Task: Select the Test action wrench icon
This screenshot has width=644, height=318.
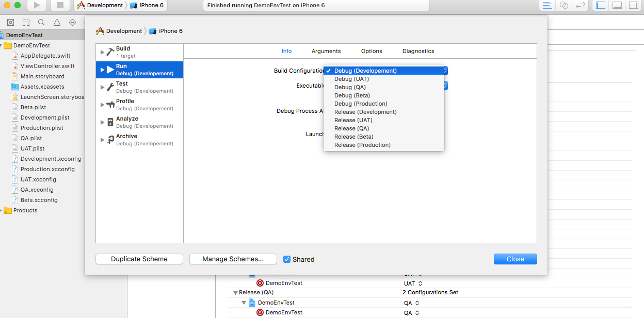Action: [110, 87]
